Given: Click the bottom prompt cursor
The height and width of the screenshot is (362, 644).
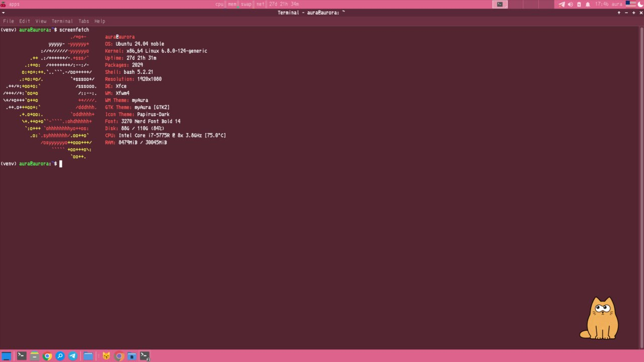Looking at the screenshot, I should (61, 164).
